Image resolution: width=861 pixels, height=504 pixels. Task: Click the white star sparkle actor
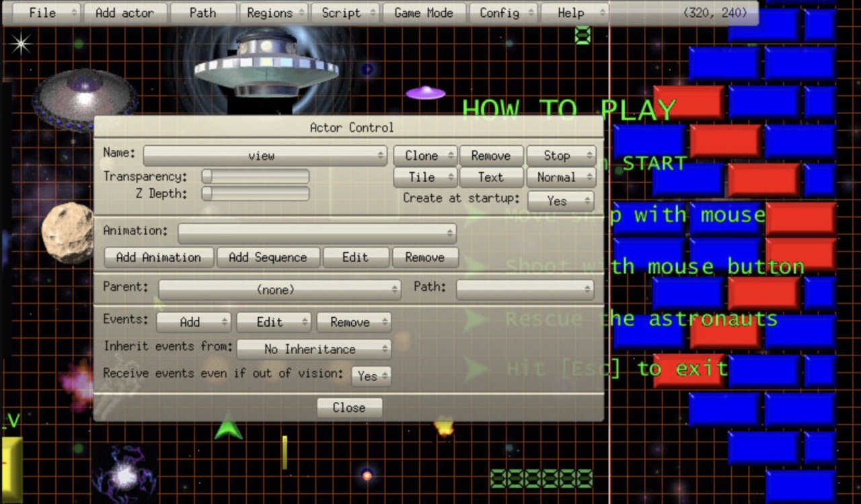click(x=21, y=44)
